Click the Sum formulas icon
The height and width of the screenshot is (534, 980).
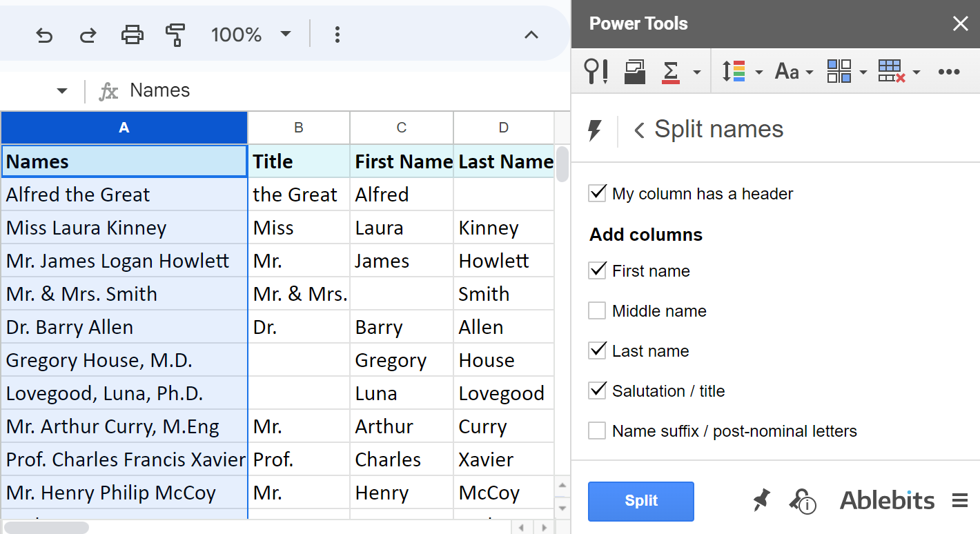click(x=671, y=71)
